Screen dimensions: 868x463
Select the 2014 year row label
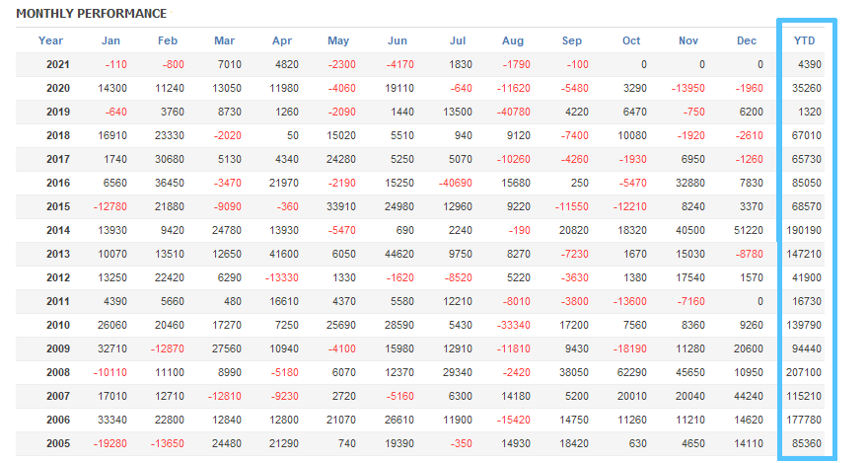pyautogui.click(x=58, y=230)
